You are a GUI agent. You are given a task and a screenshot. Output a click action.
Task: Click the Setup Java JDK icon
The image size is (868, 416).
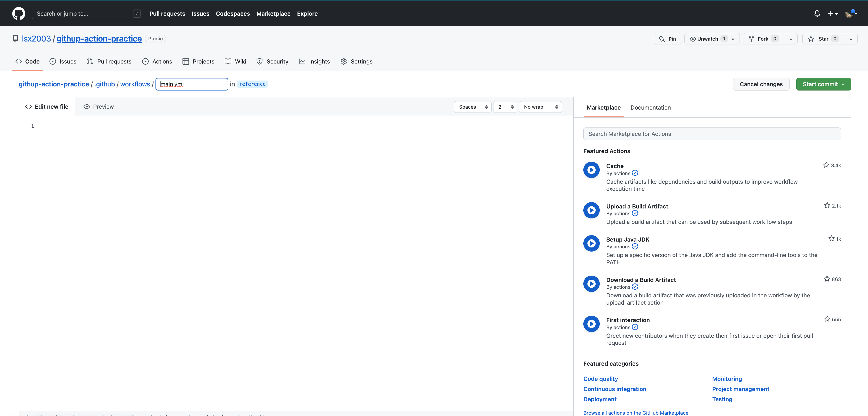click(x=591, y=243)
